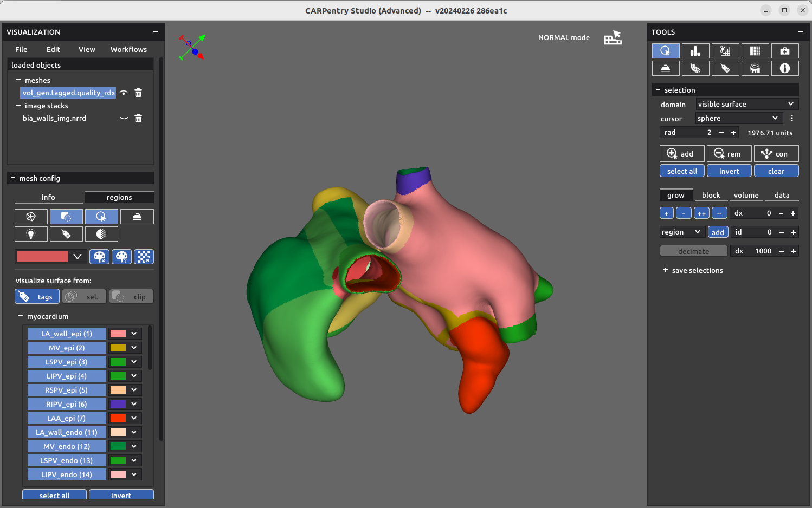The height and width of the screenshot is (508, 812).
Task: Toggle visibility of vol_gen.tagged.quality_rdx mesh
Action: pyautogui.click(x=124, y=93)
